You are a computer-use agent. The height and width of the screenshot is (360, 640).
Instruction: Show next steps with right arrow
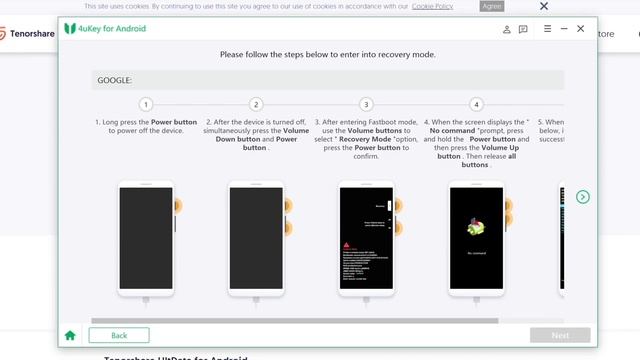click(x=582, y=197)
